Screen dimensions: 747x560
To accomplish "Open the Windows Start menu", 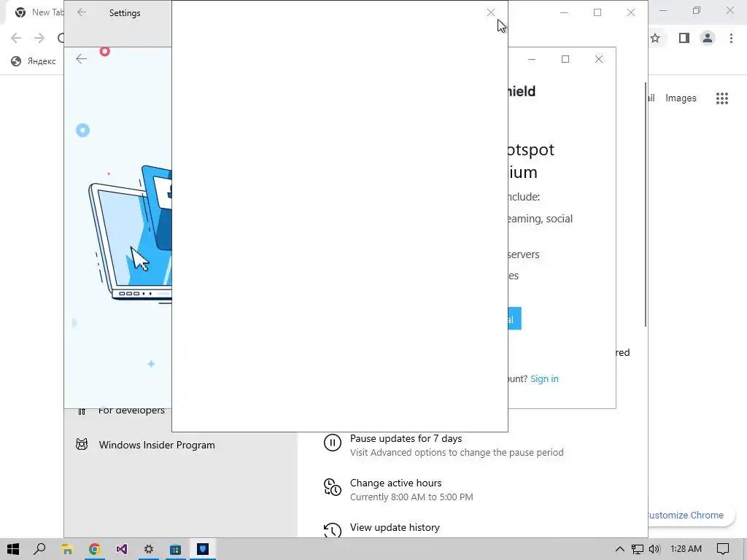I will [13, 549].
